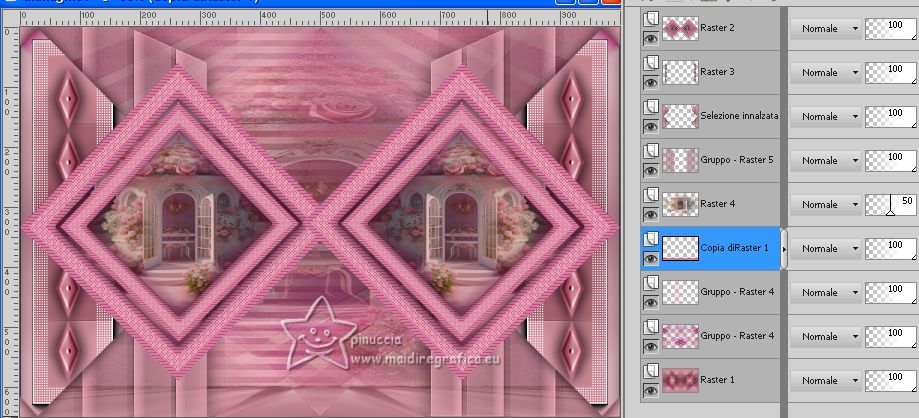Select the layer named Raster 2
Image resolution: width=919 pixels, height=418 pixels.
tap(717, 28)
